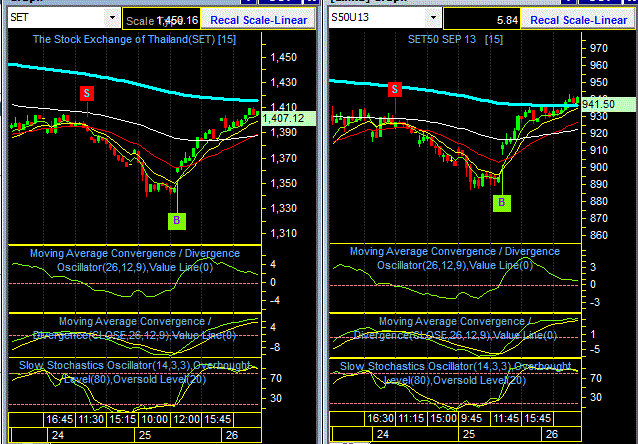638x444 pixels.
Task: Open the S50U13 symbol dropdown arrow
Action: (x=433, y=18)
